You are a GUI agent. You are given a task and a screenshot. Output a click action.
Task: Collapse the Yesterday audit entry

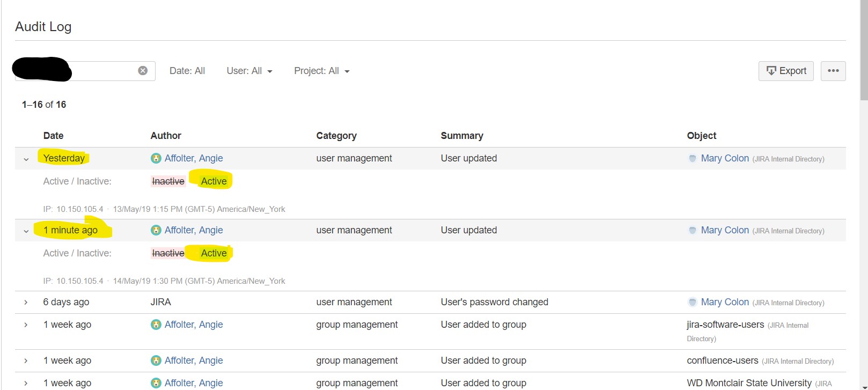point(26,159)
